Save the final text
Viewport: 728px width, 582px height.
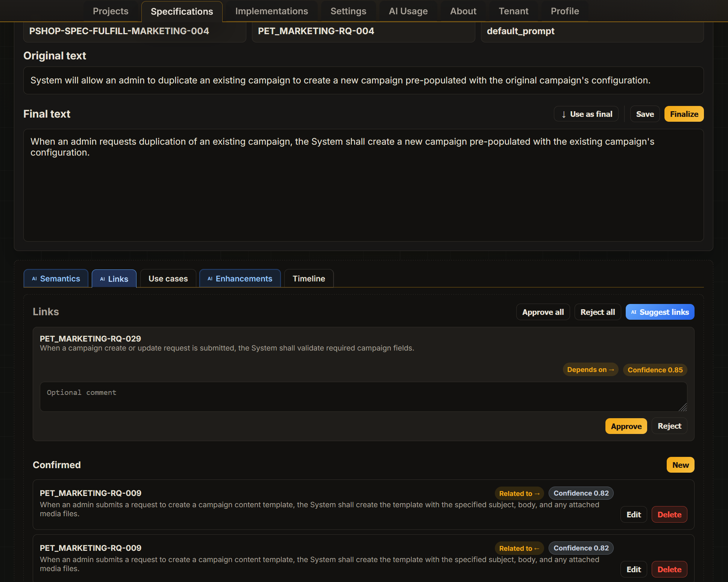click(x=645, y=114)
